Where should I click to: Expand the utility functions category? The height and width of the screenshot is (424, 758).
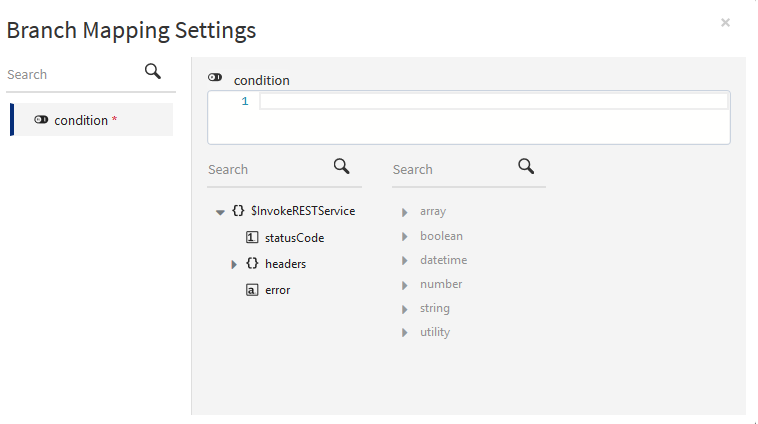pyautogui.click(x=405, y=332)
